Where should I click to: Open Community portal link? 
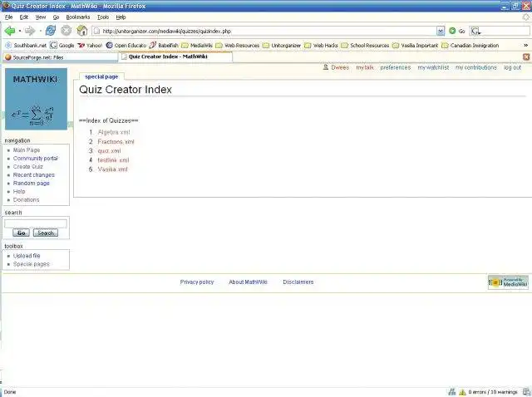point(36,159)
